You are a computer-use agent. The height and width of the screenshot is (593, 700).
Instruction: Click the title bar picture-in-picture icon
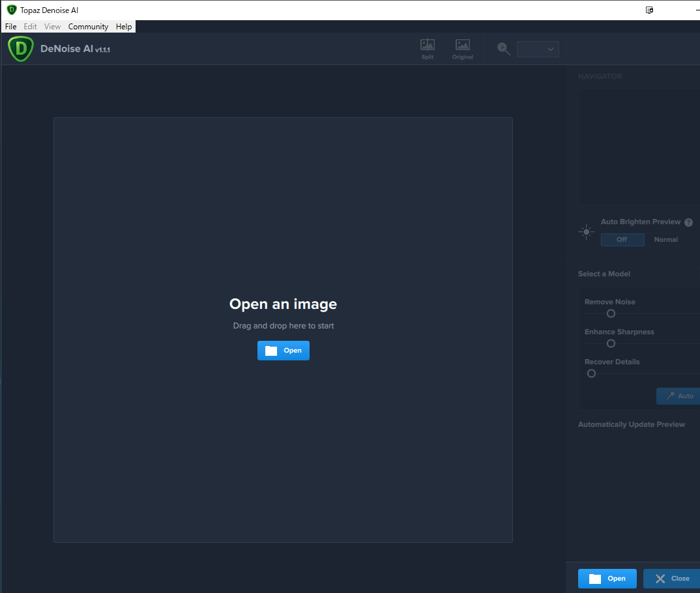point(649,10)
